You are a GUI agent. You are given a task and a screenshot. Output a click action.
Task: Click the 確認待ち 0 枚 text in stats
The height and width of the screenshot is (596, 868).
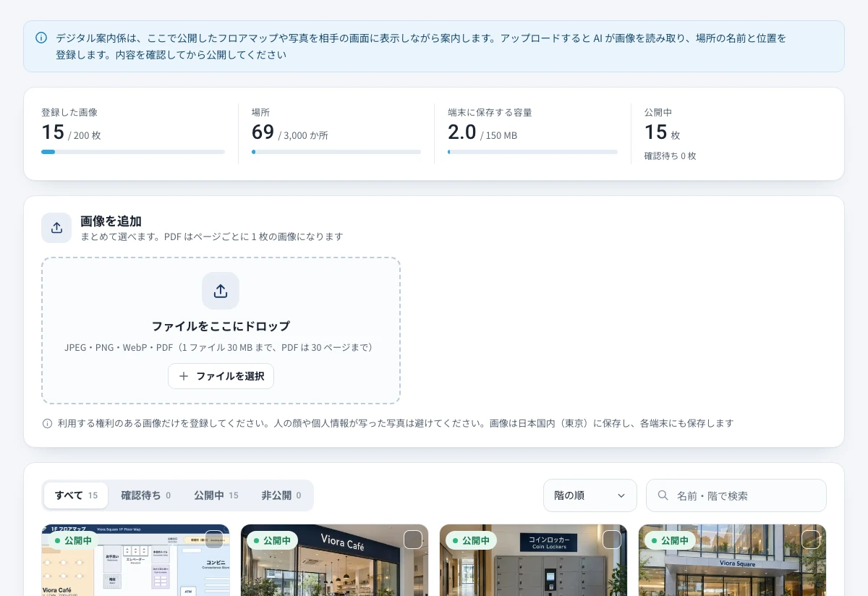tap(671, 156)
